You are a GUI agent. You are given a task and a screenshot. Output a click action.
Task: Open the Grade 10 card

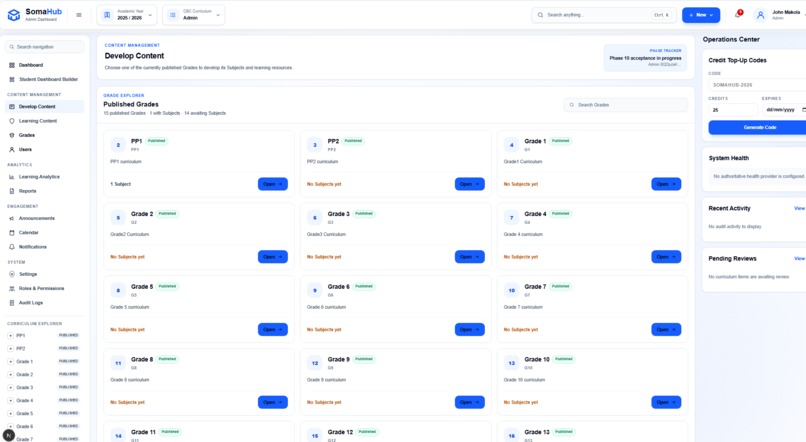[666, 402]
